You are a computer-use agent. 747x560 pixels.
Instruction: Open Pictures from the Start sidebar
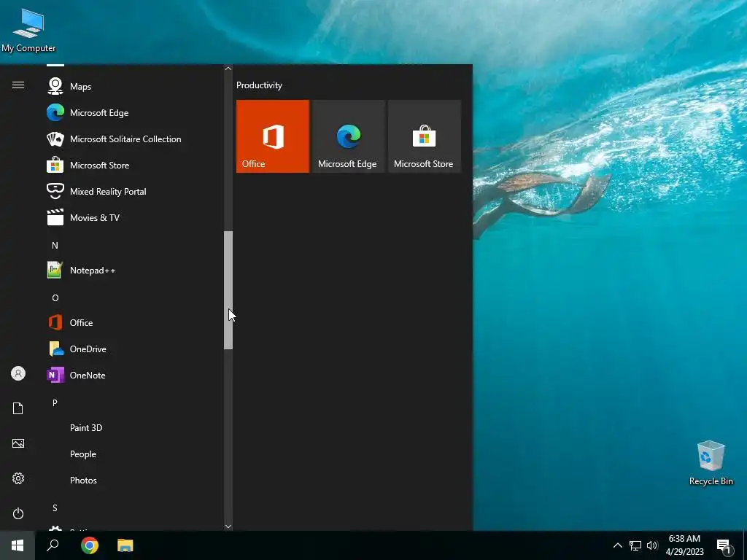(18, 443)
